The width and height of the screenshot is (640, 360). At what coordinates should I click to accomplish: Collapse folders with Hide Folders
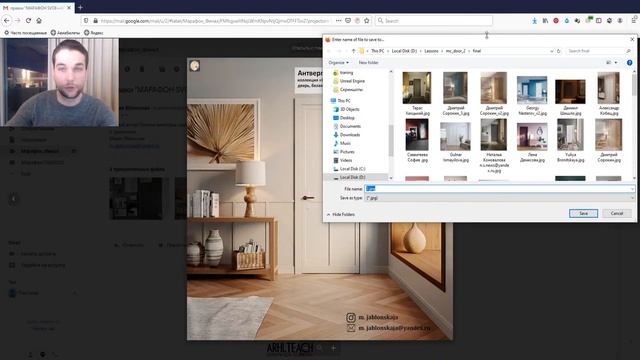coord(341,214)
